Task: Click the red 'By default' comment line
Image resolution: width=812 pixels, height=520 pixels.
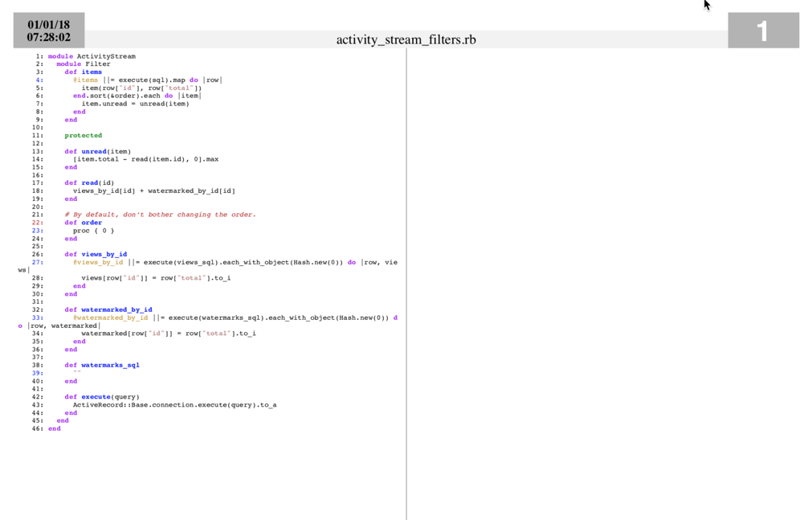Action: click(161, 215)
